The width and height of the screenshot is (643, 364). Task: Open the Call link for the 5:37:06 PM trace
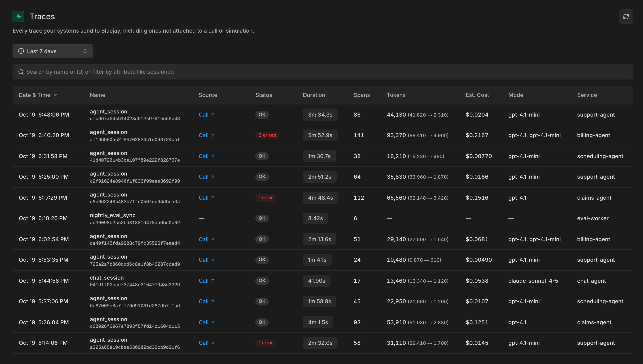[207, 301]
